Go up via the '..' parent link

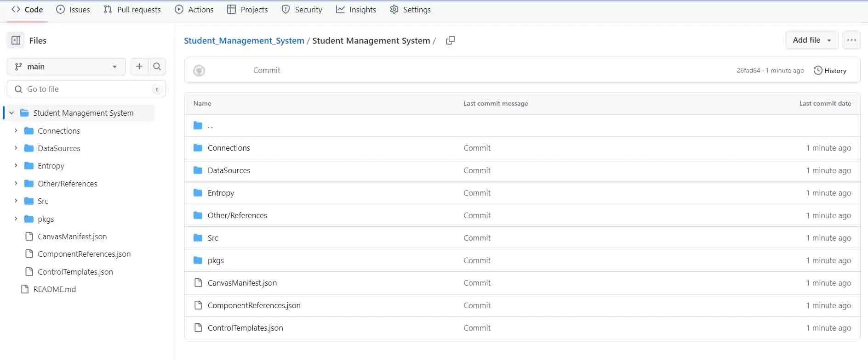210,126
